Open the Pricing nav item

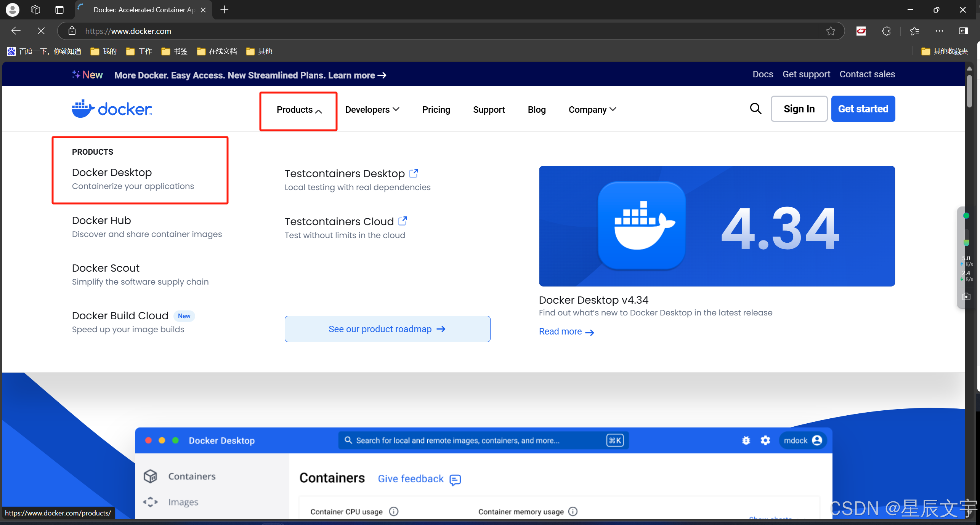436,110
